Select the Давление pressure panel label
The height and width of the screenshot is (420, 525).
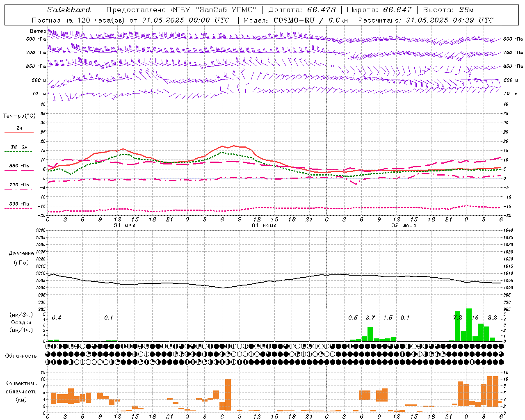pos(21,253)
